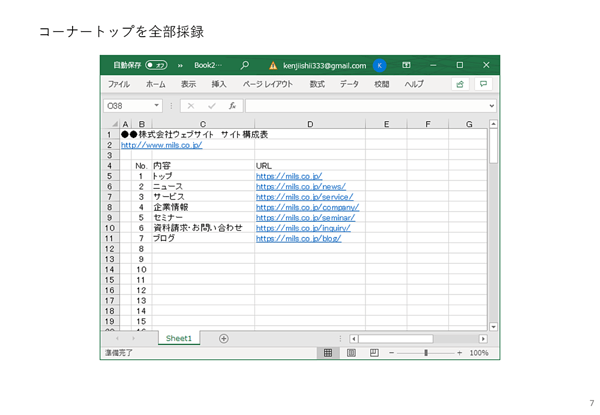Select the URL header cell
The width and height of the screenshot is (600, 415).
[310, 166]
